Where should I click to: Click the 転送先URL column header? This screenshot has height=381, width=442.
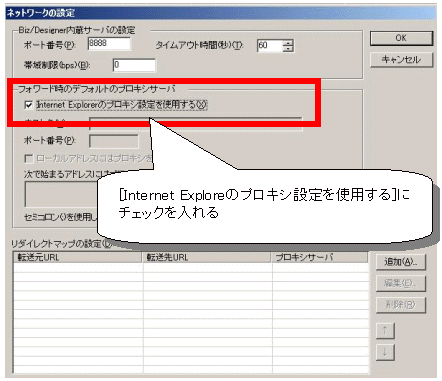coord(207,257)
